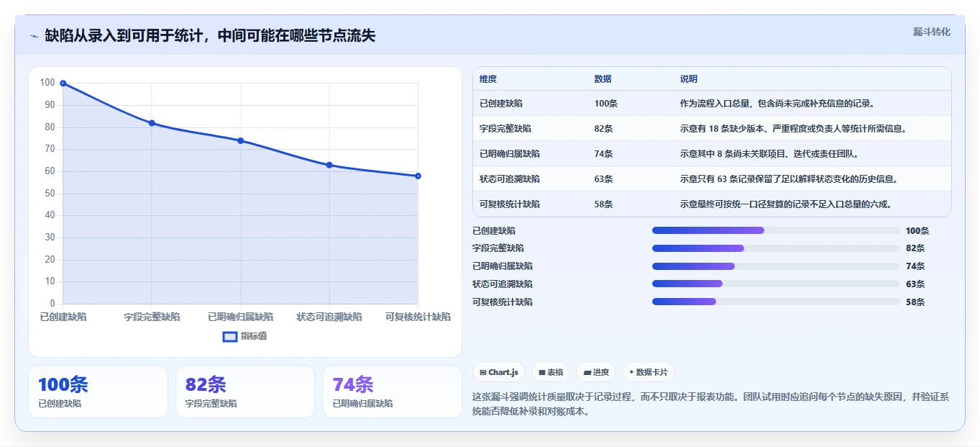This screenshot has height=447, width=980.
Task: Click the 58条 value in the table
Action: click(x=604, y=204)
